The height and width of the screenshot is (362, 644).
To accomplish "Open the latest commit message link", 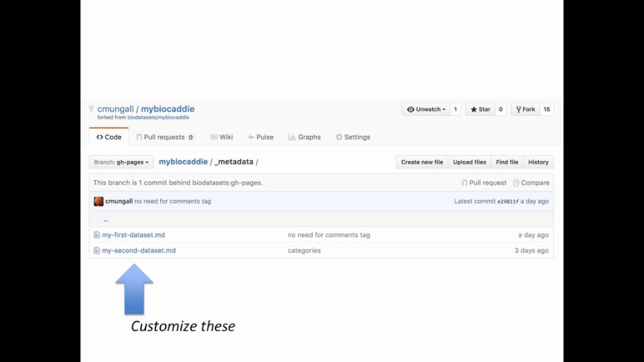I will click(x=173, y=201).
